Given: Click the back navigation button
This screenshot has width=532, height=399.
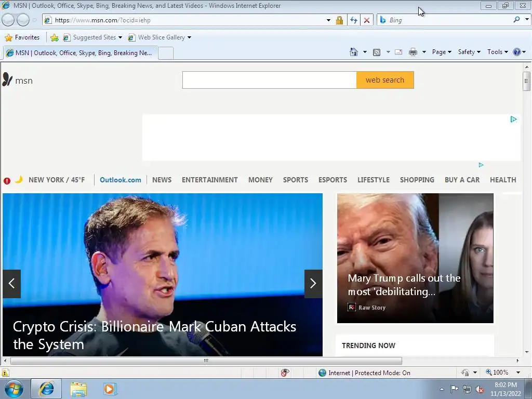Looking at the screenshot, I should point(8,20).
